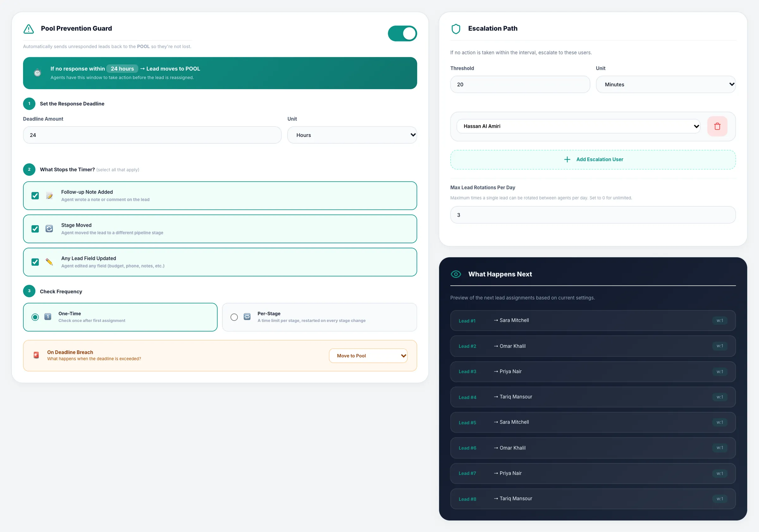Click the eye icon beside What Happens Next
759x532 pixels.
(x=456, y=274)
